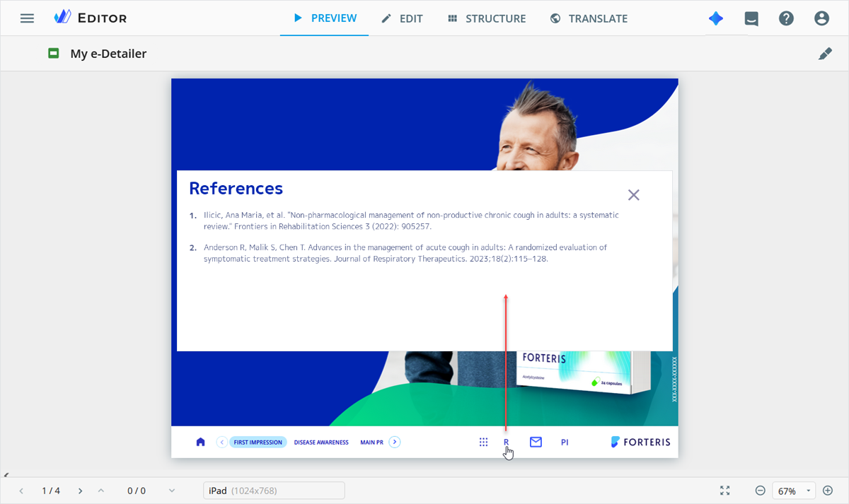Open the help question mark icon

(x=786, y=18)
